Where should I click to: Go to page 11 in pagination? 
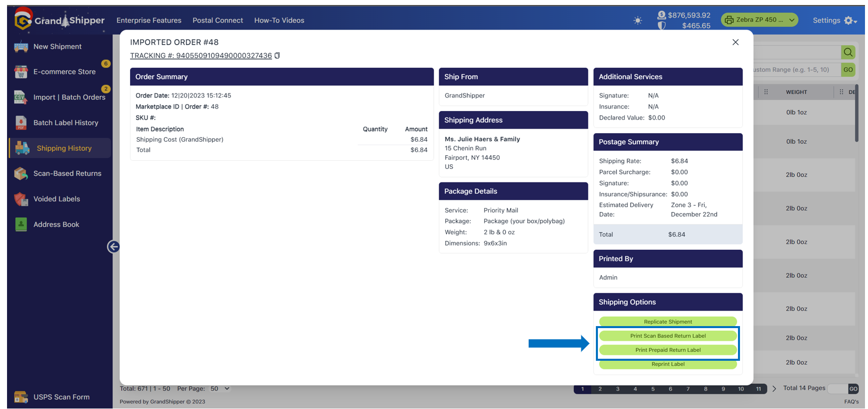(759, 389)
